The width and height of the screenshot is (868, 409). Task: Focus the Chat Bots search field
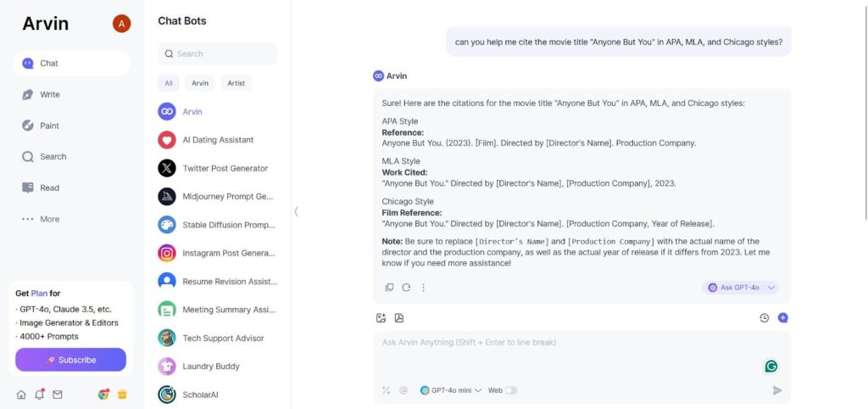218,53
